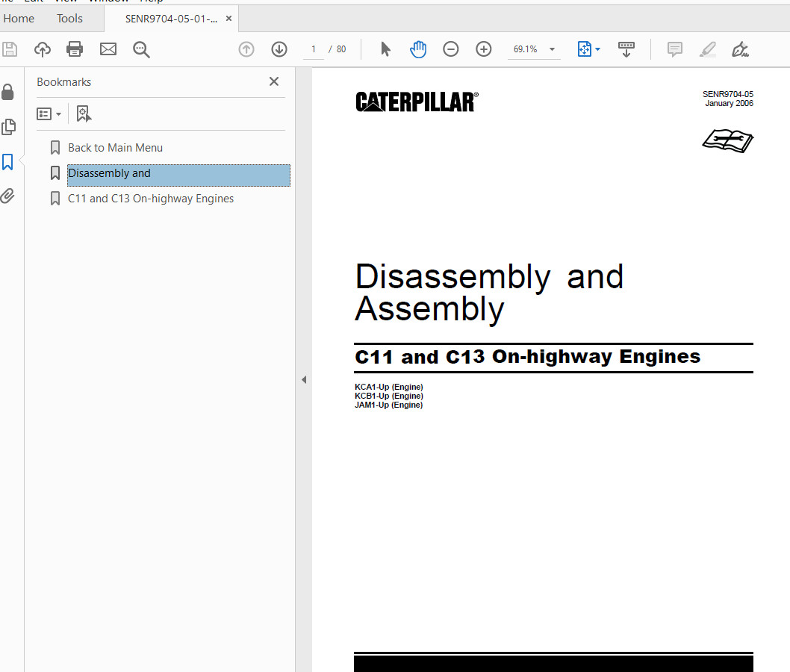Zoom in with plus button
Screen dimensions: 790x672
pos(484,49)
